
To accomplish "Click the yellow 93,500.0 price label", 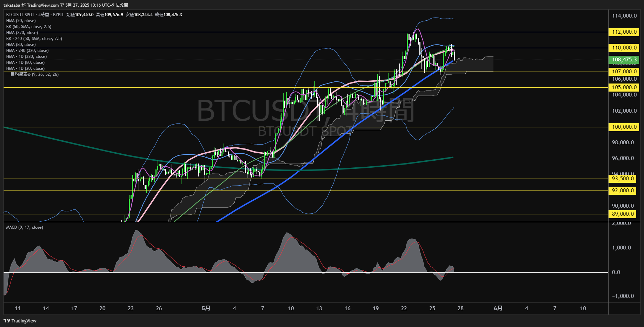I will (623, 179).
